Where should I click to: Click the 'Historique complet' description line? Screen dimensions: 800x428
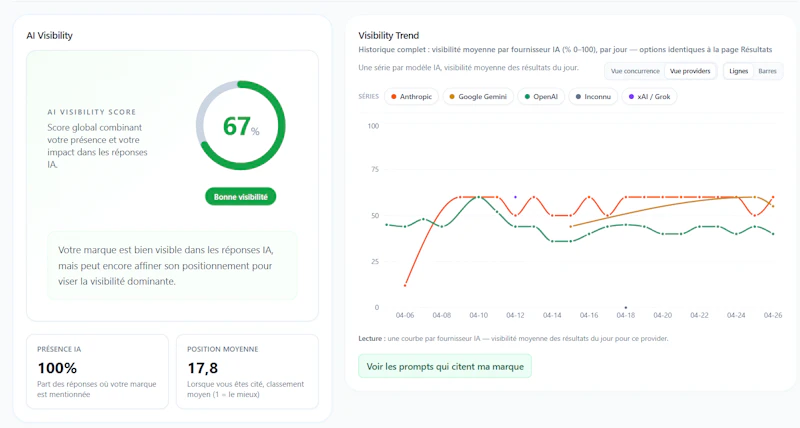point(565,49)
